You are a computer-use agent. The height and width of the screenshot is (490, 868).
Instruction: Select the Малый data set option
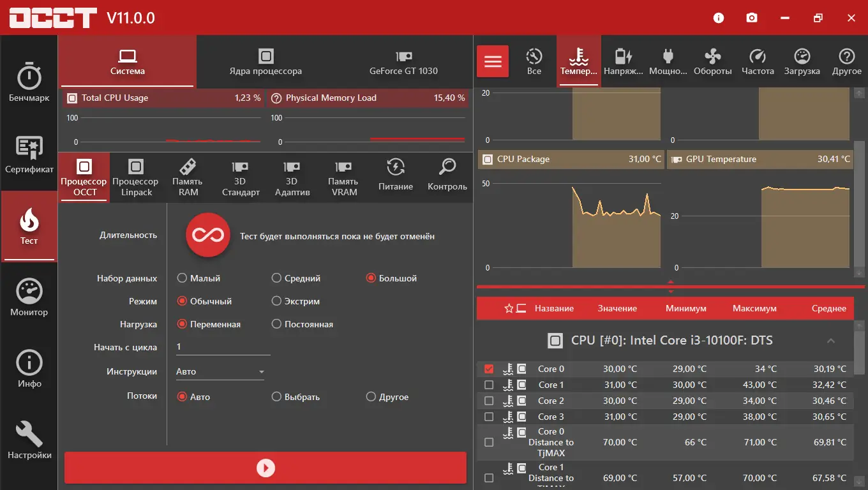coord(198,278)
